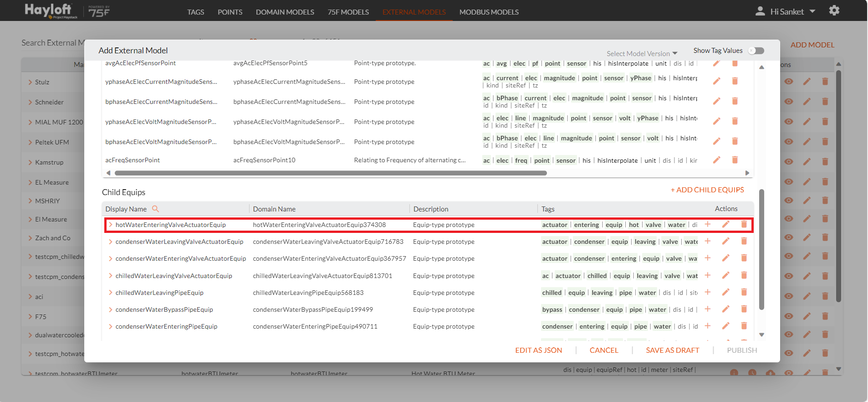This screenshot has height=402, width=868.
Task: Click plus icon for condenserWaterEnteringPipeEquip
Action: [708, 326]
